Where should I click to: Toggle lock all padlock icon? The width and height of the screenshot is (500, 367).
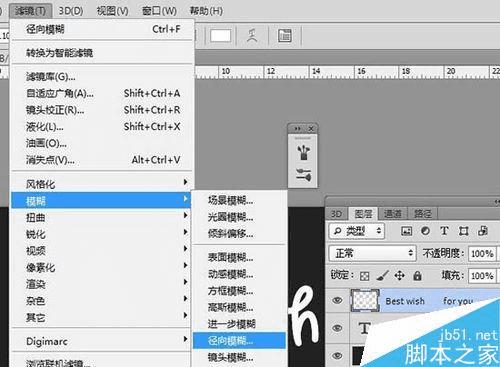coord(417,276)
